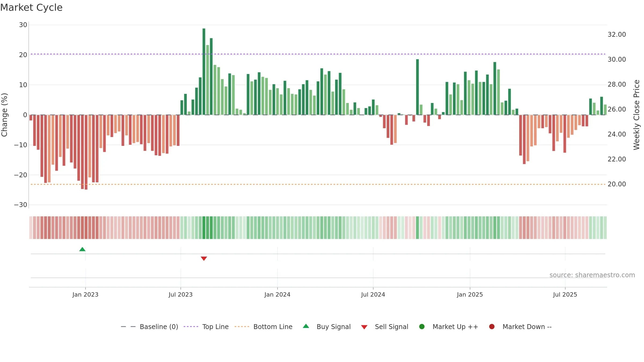Click the dark red circle icon in legend
The image size is (644, 362).
pyautogui.click(x=492, y=327)
